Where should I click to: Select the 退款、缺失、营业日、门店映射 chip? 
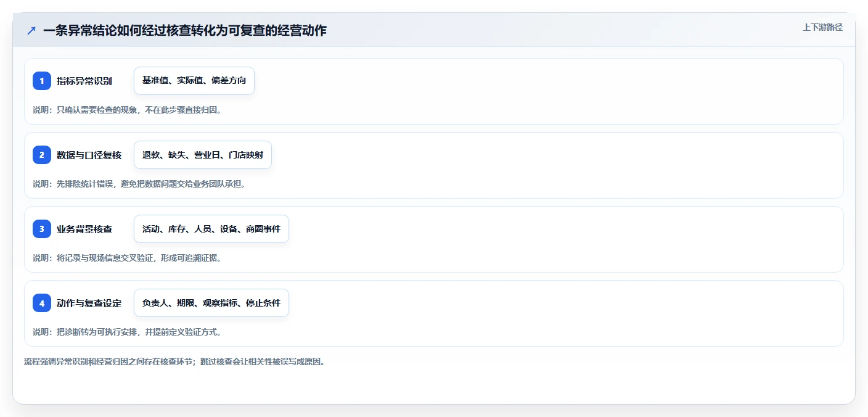(x=203, y=155)
